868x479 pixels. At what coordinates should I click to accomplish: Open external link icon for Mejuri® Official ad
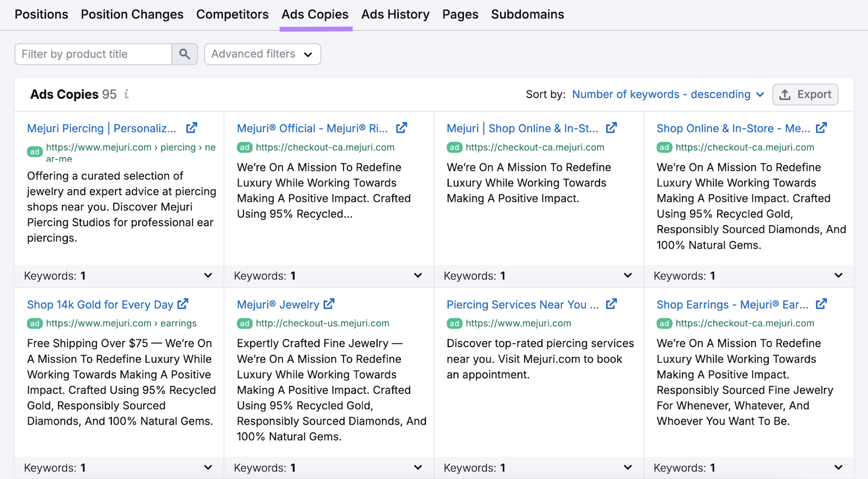(x=401, y=128)
